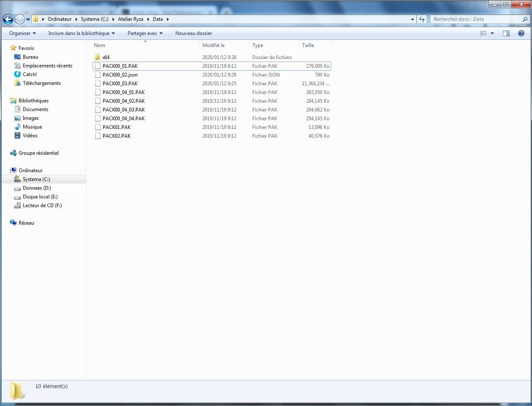The image size is (532, 406).
Task: Click the Donnees (D:) drive icon
Action: click(x=17, y=188)
